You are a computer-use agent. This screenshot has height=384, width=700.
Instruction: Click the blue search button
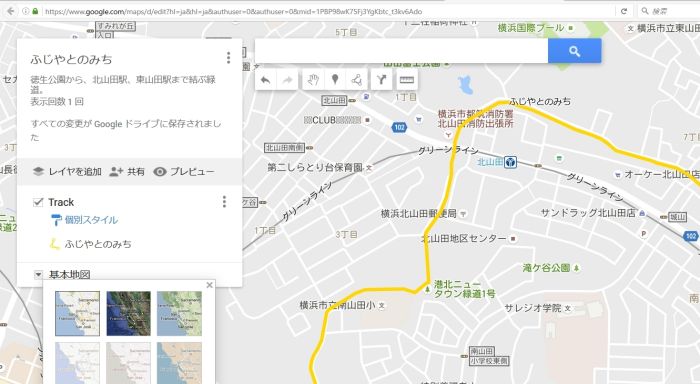click(575, 51)
